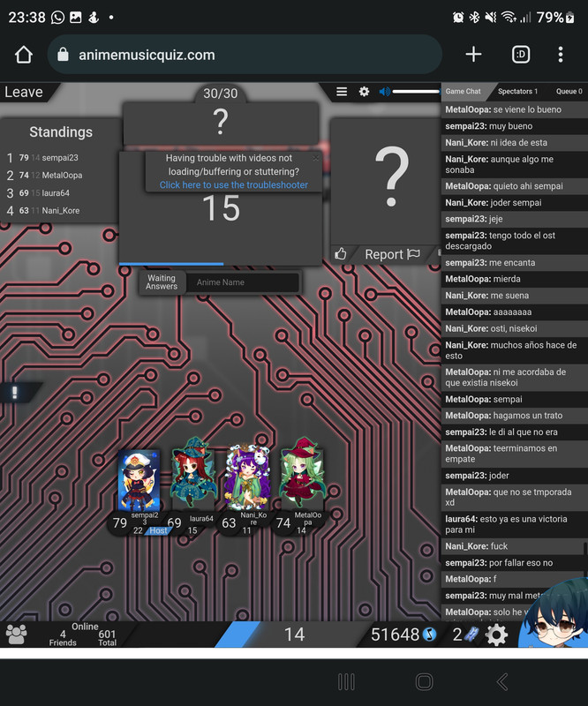Open the exclamation notification side tab
The image size is (588, 706).
pyautogui.click(x=15, y=392)
